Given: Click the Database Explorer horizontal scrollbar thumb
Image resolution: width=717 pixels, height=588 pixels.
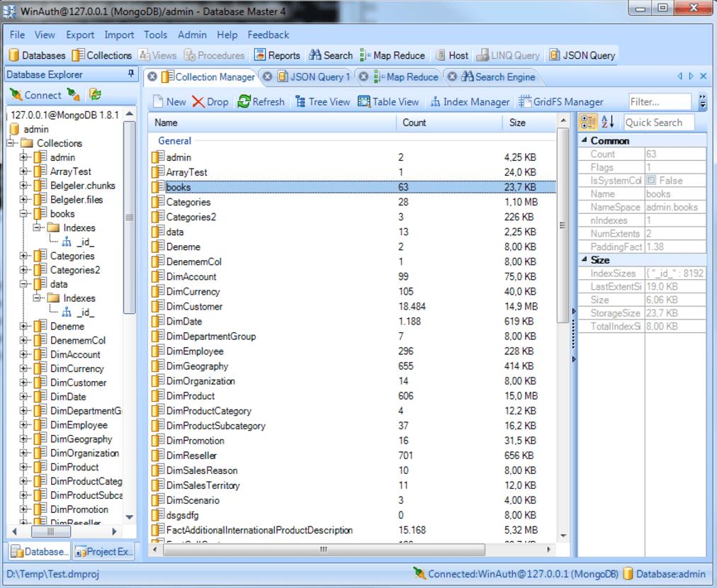Looking at the screenshot, I should 51,531.
